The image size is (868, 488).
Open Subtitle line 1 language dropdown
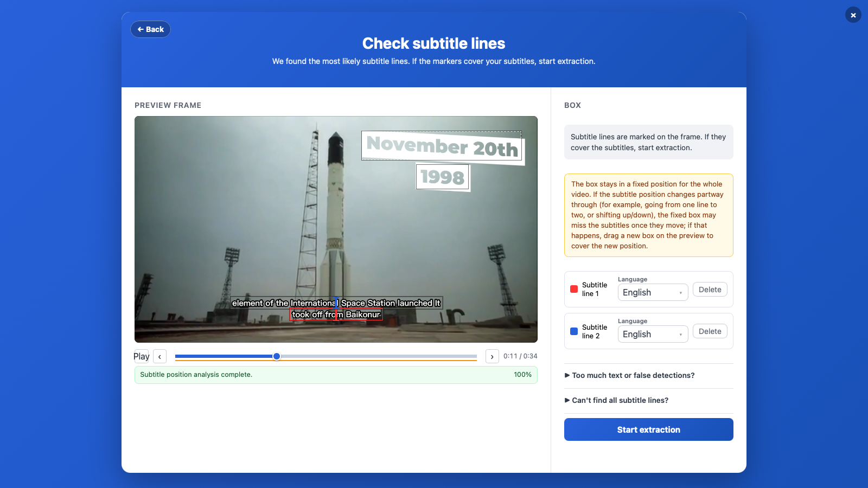653,292
